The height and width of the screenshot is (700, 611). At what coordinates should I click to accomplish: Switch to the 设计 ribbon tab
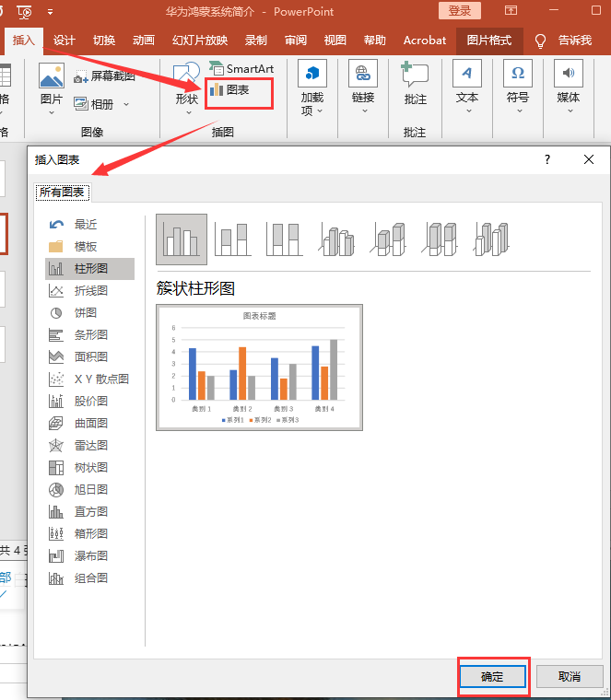click(x=65, y=41)
